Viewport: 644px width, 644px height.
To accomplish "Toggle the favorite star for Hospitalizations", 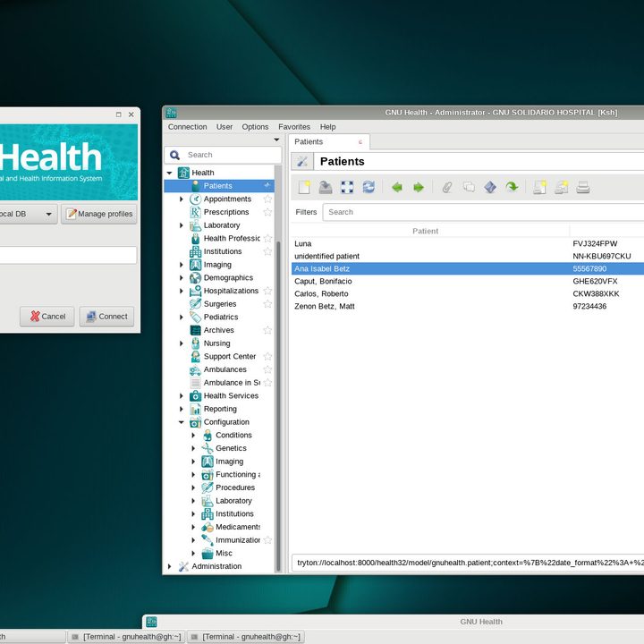I will coord(267,291).
